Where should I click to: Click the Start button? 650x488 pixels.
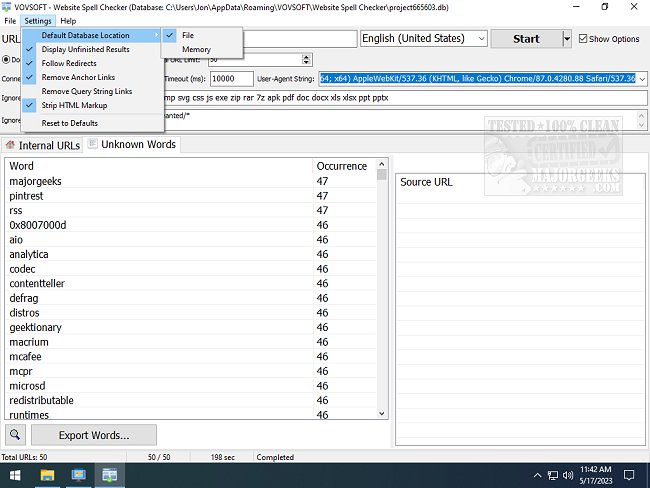[x=526, y=39]
